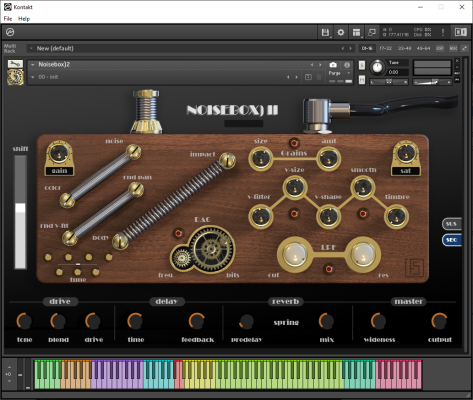
Task: Open the File menu
Action: (x=8, y=19)
